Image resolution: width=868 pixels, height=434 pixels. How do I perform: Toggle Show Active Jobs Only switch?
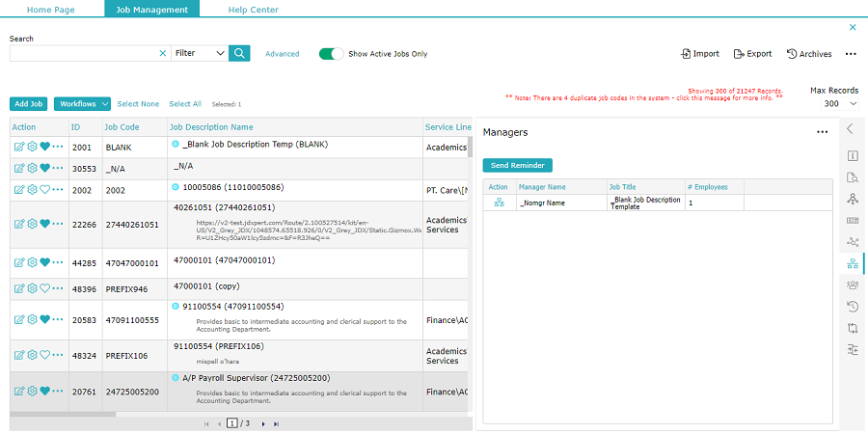tap(331, 54)
